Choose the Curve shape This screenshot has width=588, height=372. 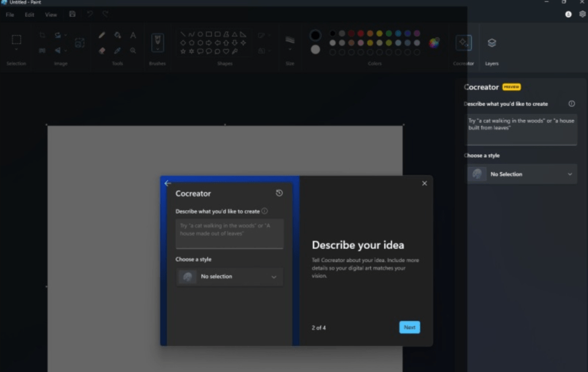click(192, 34)
